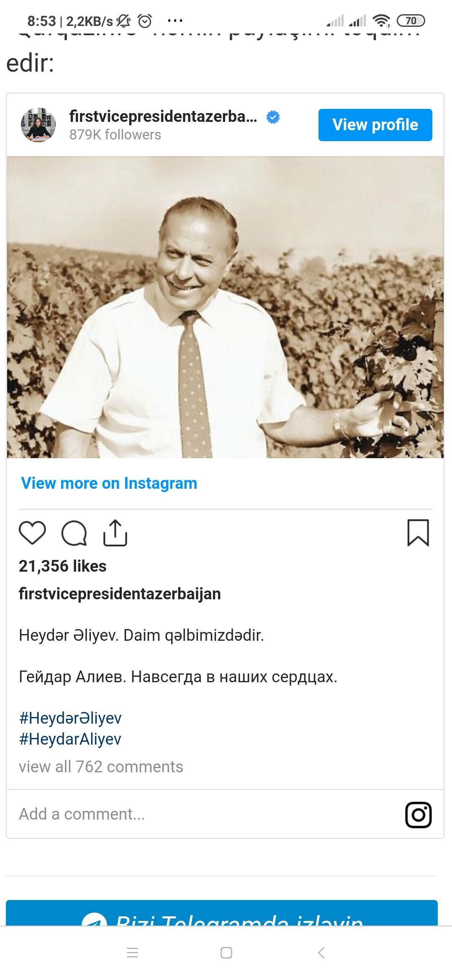452x980 pixels.
Task: Tap the Android back navigation arrow
Action: pos(321,953)
